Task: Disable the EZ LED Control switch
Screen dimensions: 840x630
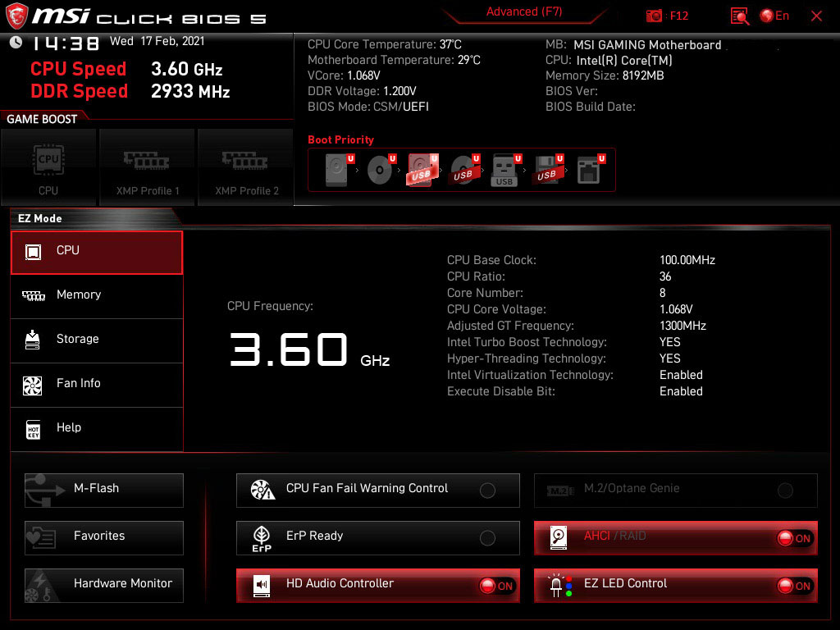Action: pyautogui.click(x=794, y=586)
